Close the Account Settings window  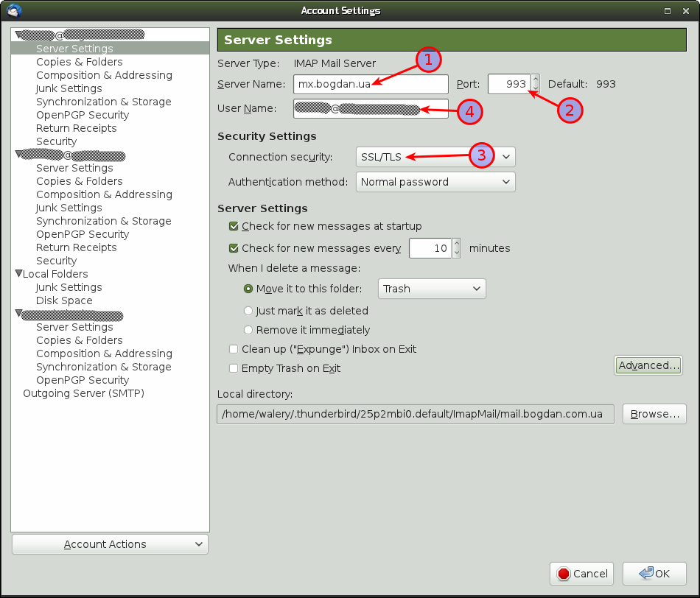point(686,11)
